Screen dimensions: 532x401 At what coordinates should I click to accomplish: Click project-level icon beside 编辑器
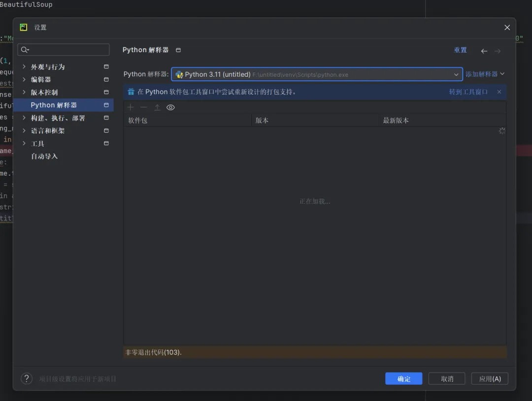106,79
